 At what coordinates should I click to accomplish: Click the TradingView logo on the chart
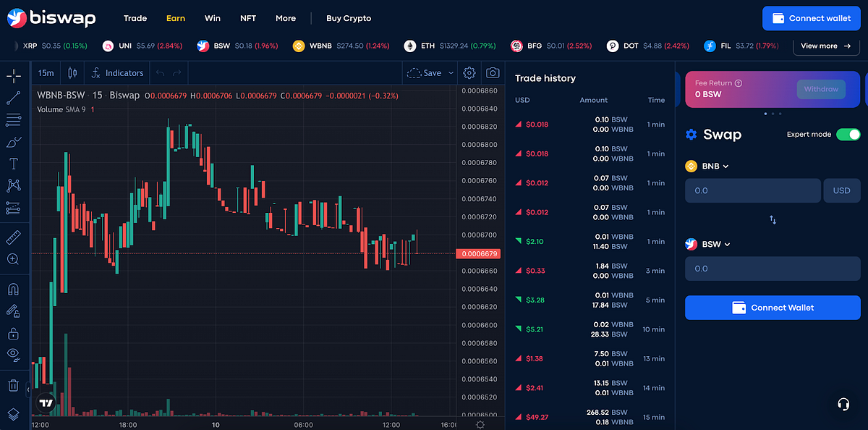coord(46,403)
